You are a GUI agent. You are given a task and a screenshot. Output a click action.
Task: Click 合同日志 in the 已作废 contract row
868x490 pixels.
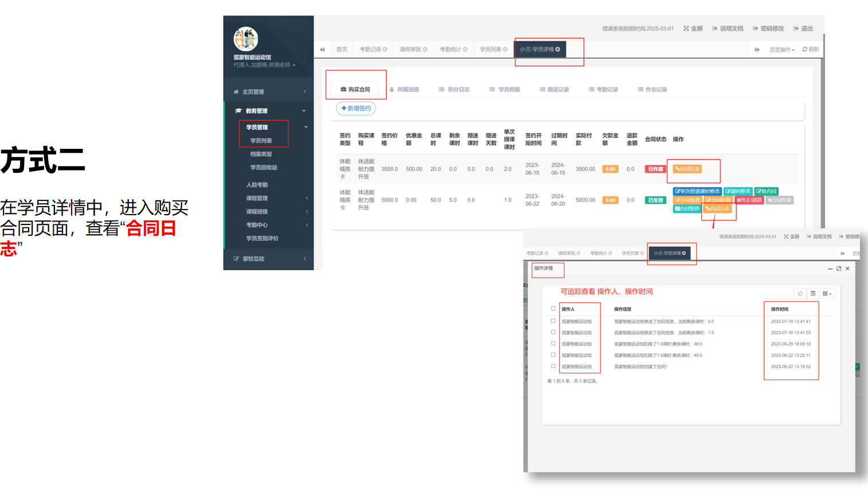tap(688, 169)
